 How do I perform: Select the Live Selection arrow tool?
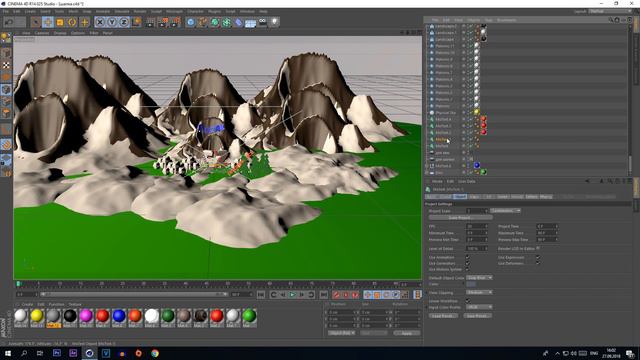[36, 22]
